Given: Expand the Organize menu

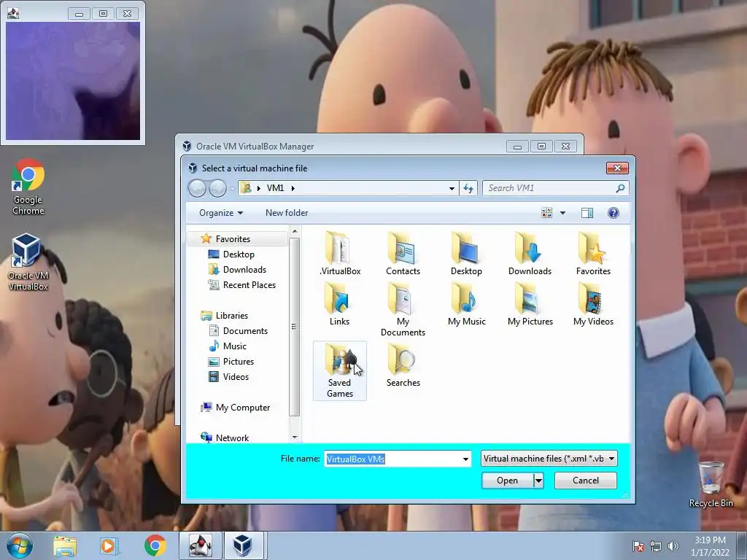Looking at the screenshot, I should tap(221, 213).
